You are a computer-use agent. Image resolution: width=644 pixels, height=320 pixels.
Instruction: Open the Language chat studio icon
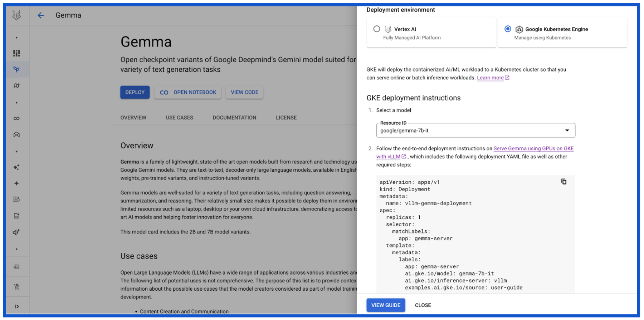(x=16, y=199)
